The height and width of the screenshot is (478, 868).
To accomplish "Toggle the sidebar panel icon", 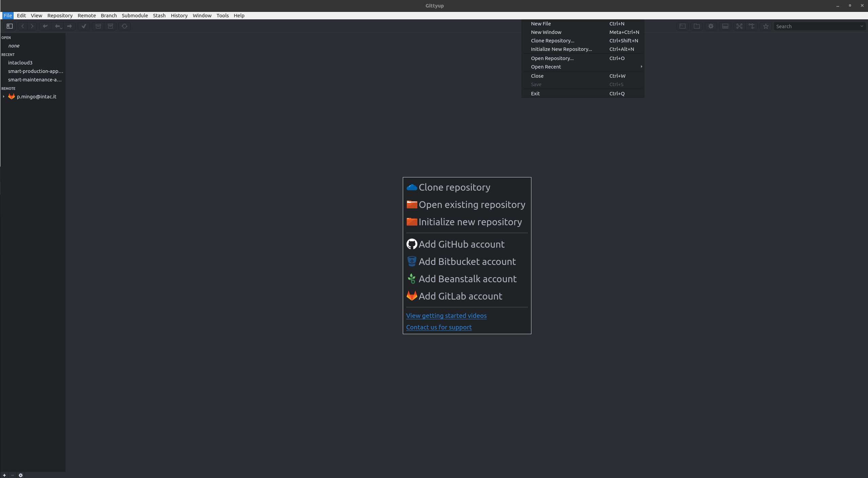I will 10,26.
